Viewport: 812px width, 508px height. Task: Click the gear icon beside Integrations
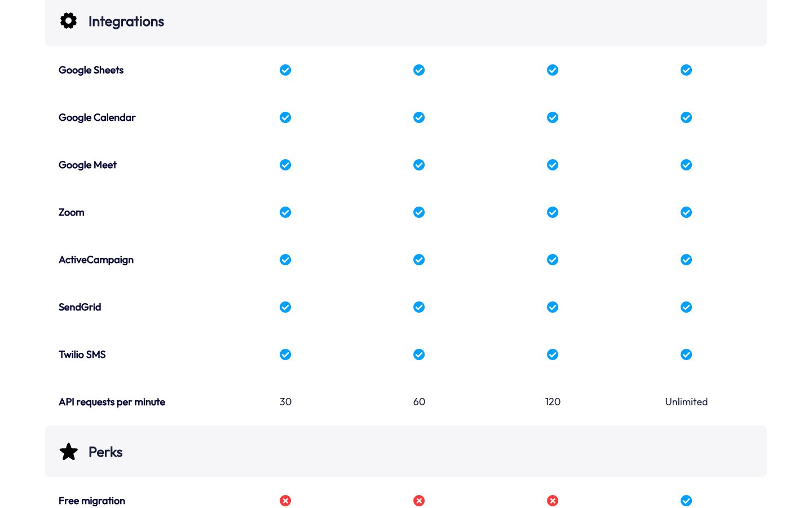point(68,21)
